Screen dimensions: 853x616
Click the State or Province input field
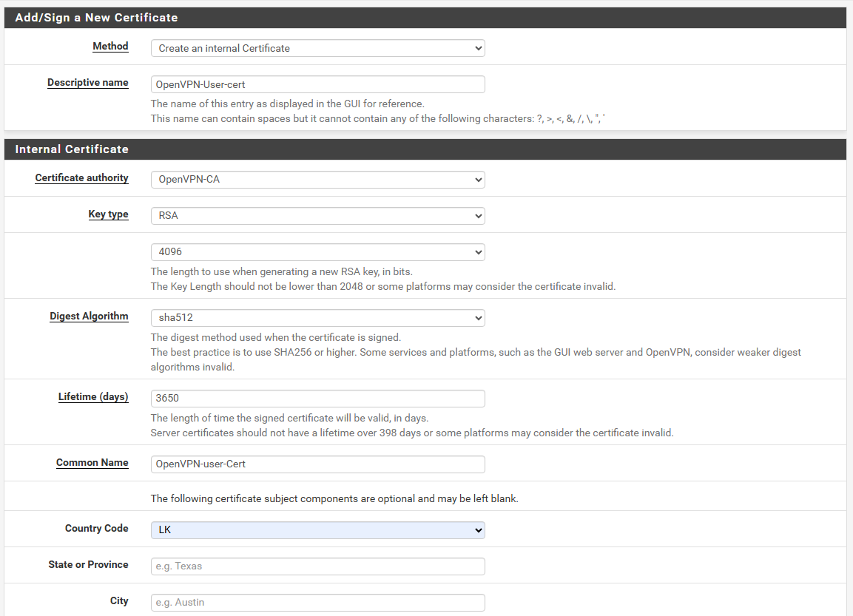click(317, 566)
